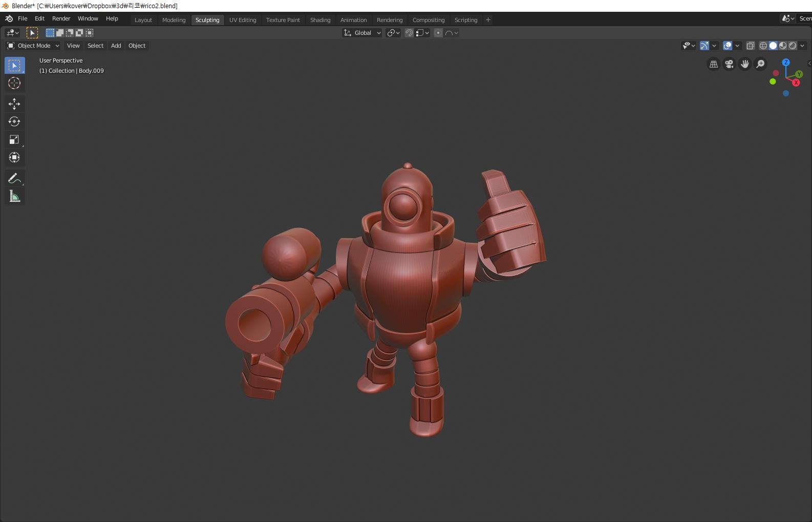Snap view to Y axis on gizmo
812x522 pixels.
click(799, 74)
